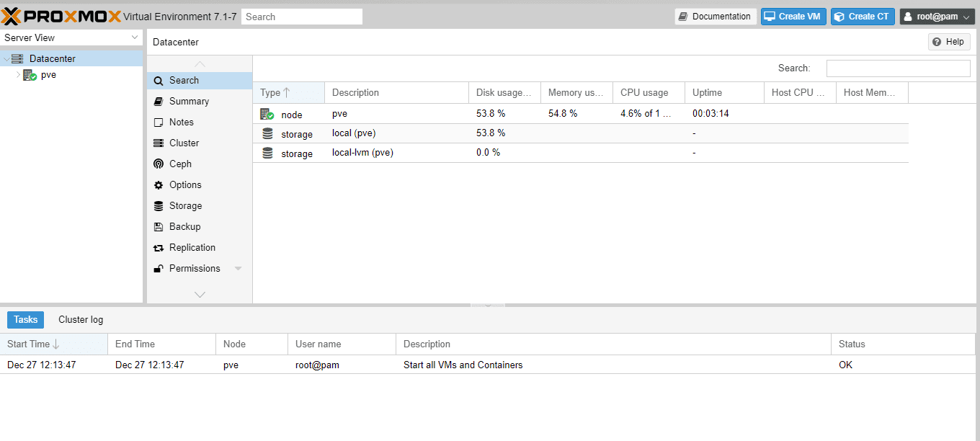Viewport: 980px width, 441px height.
Task: Click the Proxmox logo
Action: pos(61,16)
